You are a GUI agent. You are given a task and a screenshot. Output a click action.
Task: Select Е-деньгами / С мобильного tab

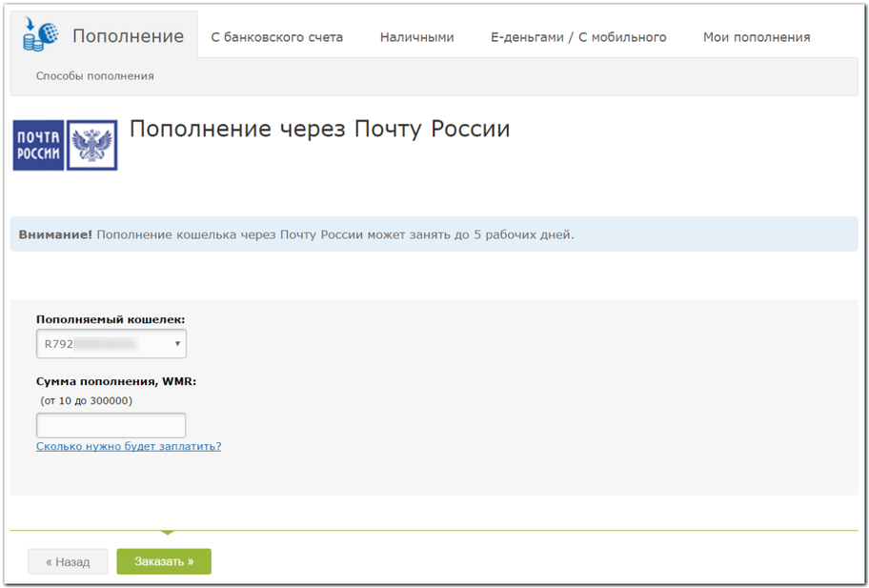tap(578, 37)
